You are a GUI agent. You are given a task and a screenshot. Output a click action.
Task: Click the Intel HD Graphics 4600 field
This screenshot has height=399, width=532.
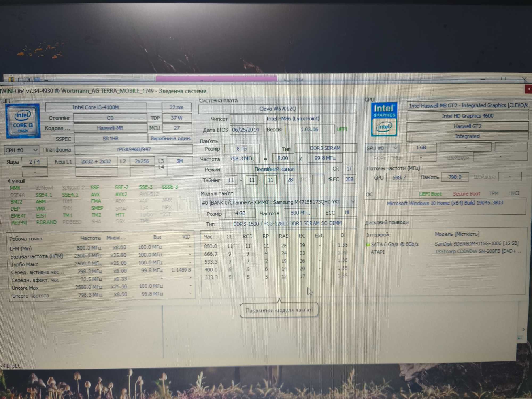coord(467,116)
